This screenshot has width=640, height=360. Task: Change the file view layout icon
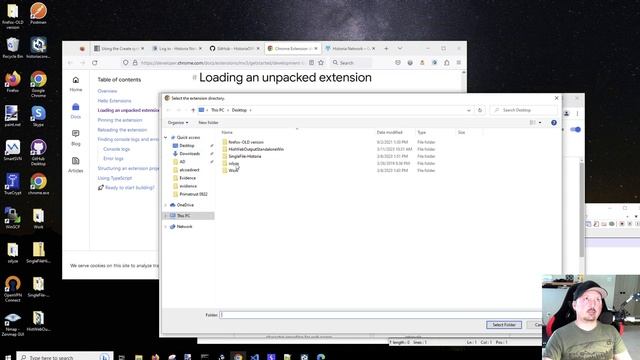(x=532, y=122)
